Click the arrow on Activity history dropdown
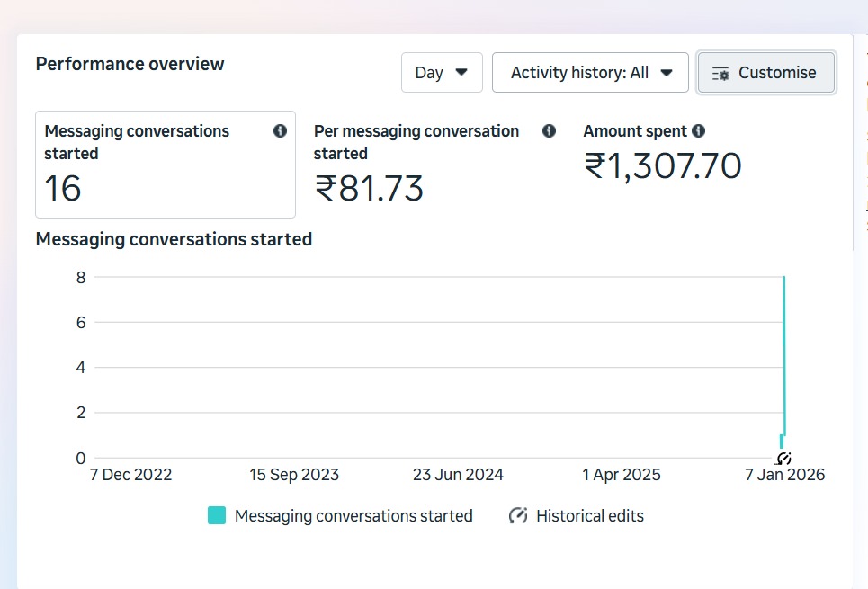Viewport: 868px width, 589px height. point(667,73)
